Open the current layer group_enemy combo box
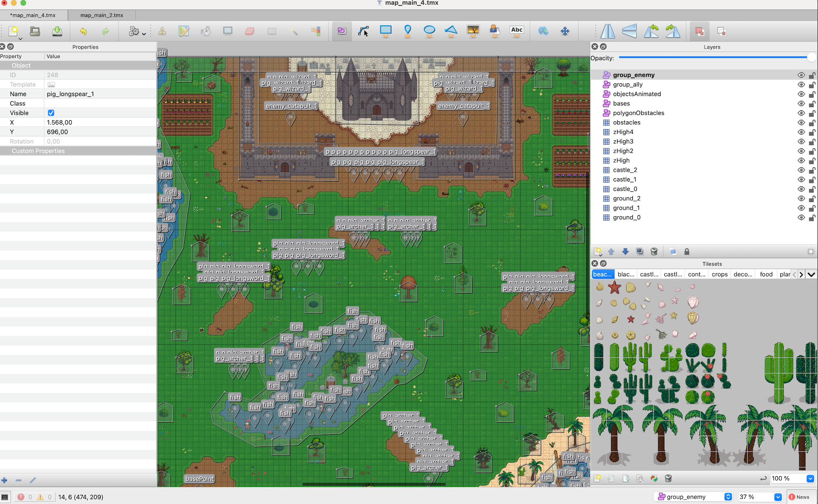818x504 pixels. (694, 497)
